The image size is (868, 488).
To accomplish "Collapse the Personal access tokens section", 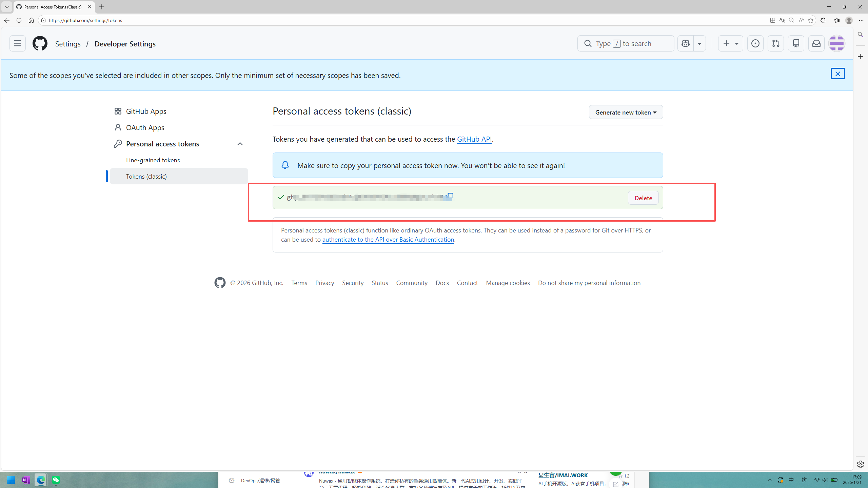I will click(240, 144).
